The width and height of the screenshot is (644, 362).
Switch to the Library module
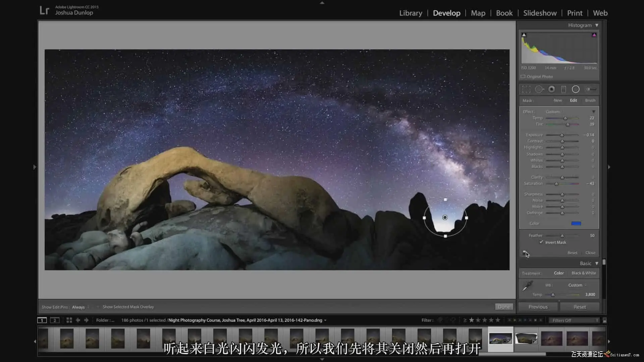pos(411,13)
